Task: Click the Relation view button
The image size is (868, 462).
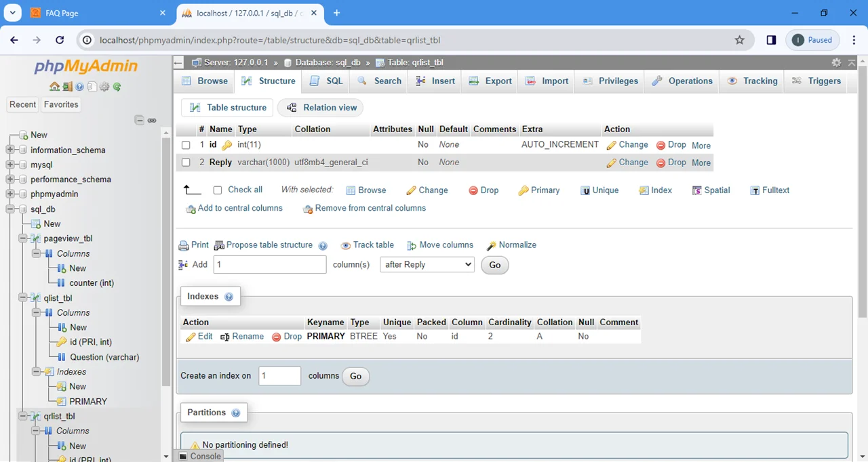Action: pos(321,108)
